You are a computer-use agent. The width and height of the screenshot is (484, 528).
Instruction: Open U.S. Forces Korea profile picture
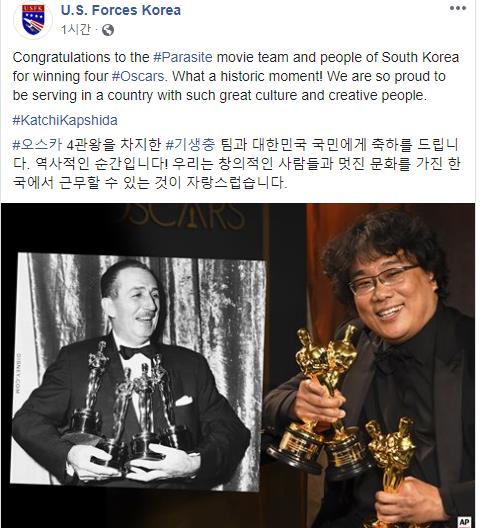33,20
